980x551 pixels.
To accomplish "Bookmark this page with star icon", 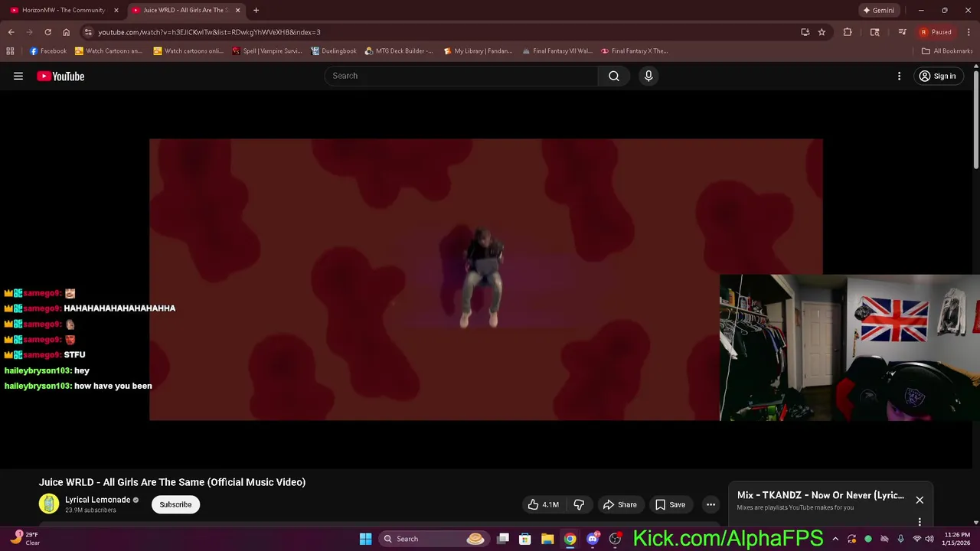I will [x=822, y=32].
